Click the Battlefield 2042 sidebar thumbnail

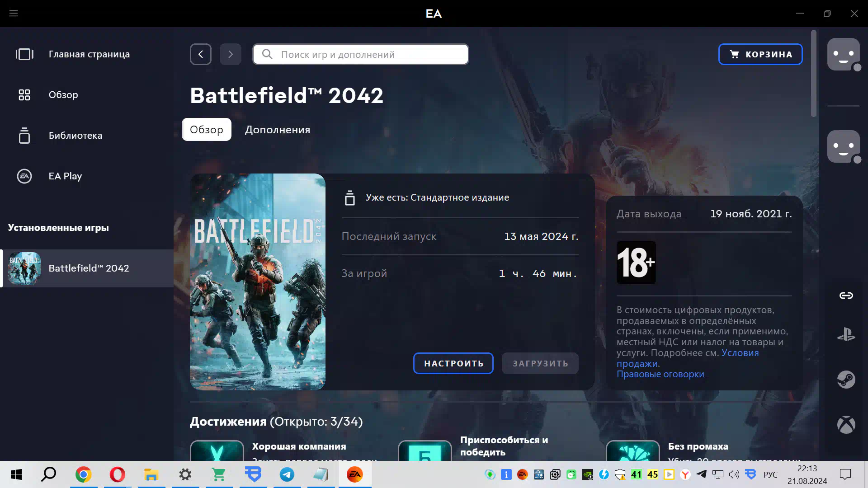(24, 268)
